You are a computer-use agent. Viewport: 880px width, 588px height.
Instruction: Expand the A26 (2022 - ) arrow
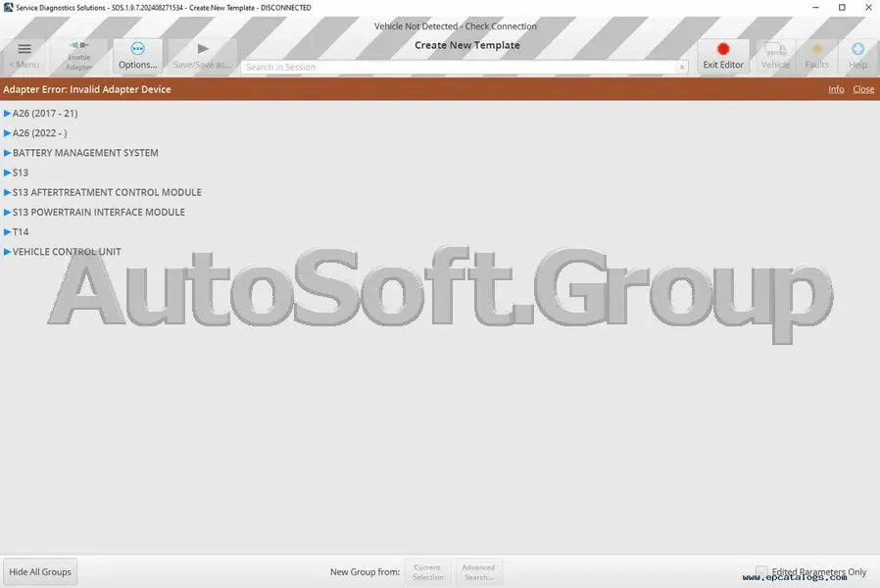[x=7, y=133]
